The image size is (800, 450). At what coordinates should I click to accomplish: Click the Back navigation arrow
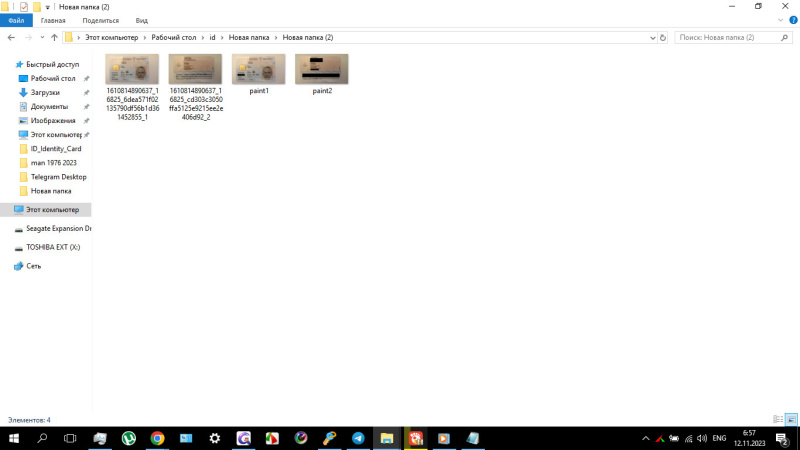tap(10, 37)
